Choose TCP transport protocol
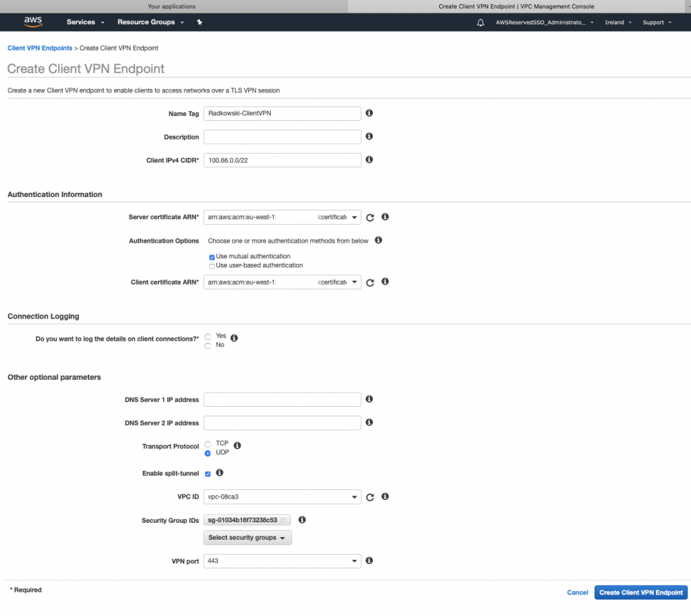 [208, 444]
